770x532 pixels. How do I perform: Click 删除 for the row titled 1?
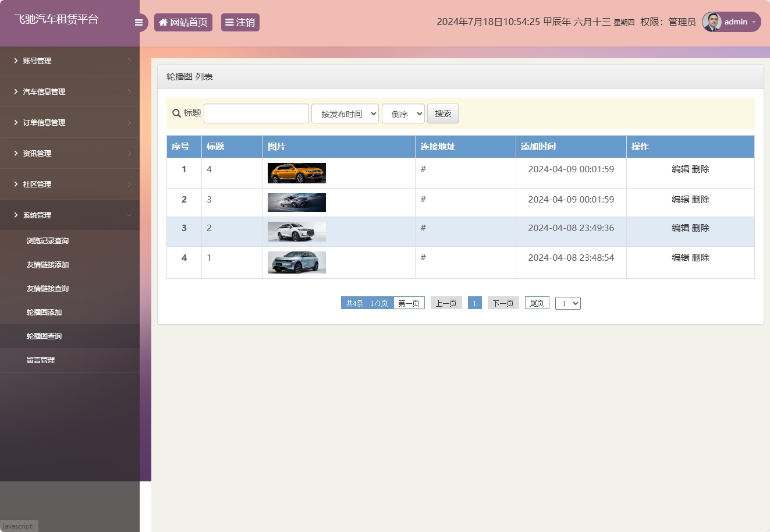tap(701, 258)
